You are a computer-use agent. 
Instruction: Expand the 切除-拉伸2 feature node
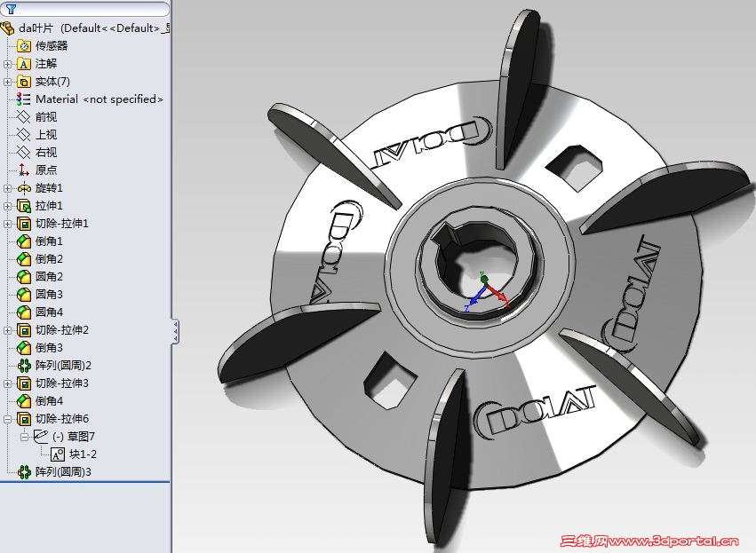pos(7,330)
